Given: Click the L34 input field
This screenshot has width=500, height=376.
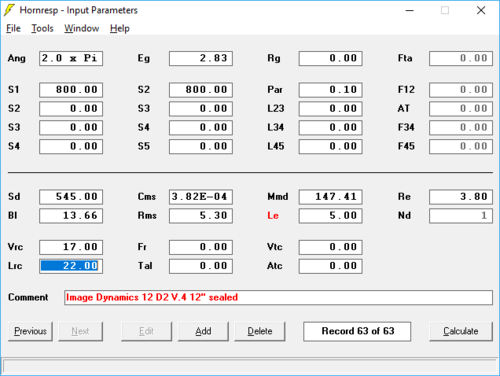Looking at the screenshot, I should 330,128.
